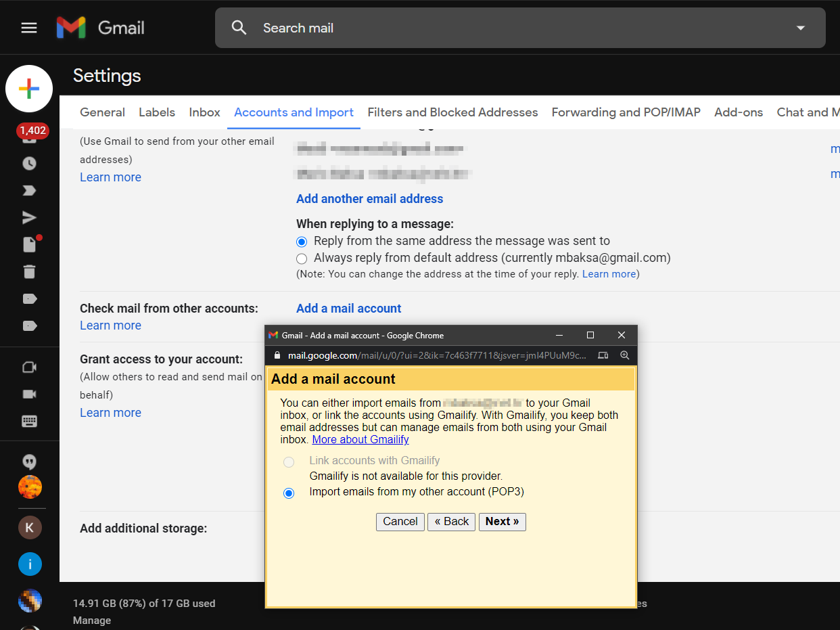
Task: Click Add another email address link
Action: click(x=369, y=199)
